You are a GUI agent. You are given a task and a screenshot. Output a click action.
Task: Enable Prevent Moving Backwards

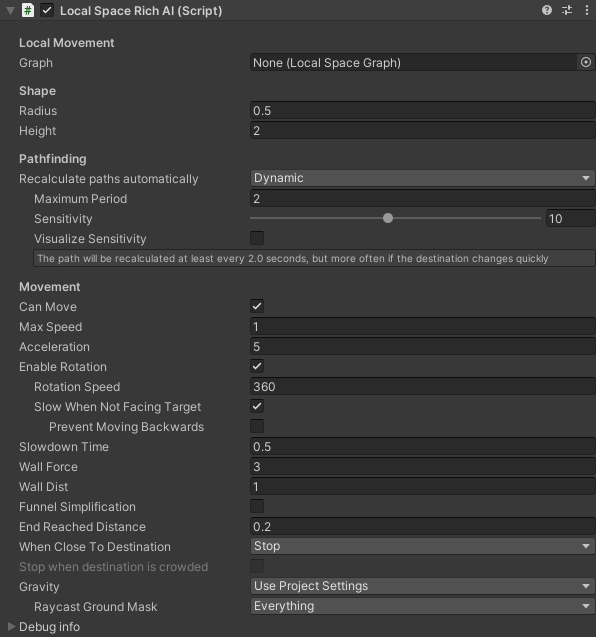257,427
